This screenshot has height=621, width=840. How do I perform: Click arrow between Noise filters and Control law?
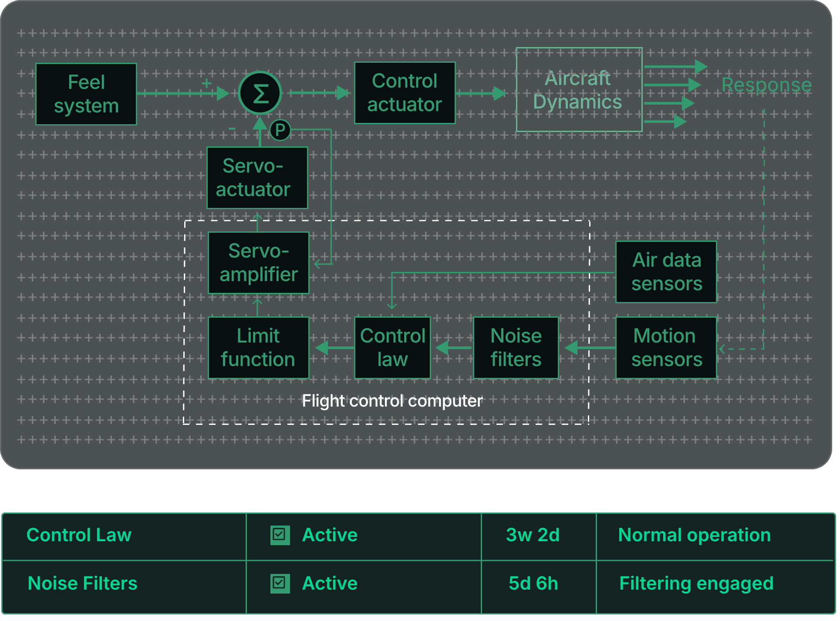tap(453, 348)
